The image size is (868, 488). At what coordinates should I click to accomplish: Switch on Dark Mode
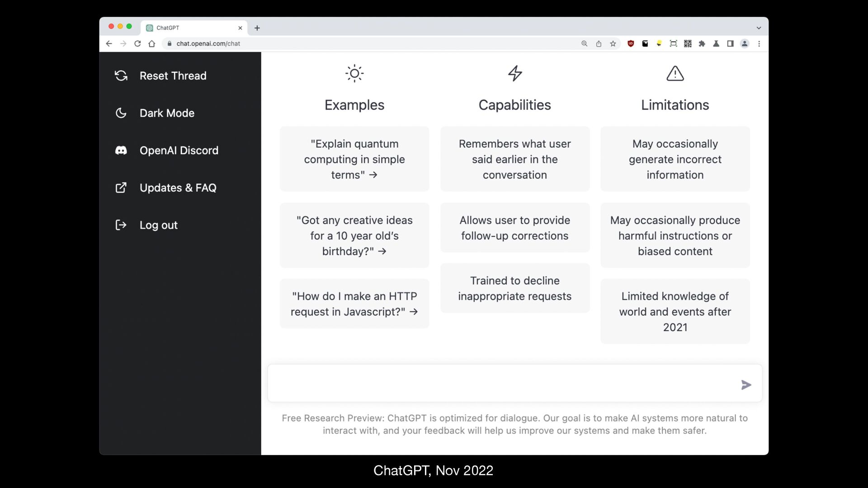(x=167, y=113)
